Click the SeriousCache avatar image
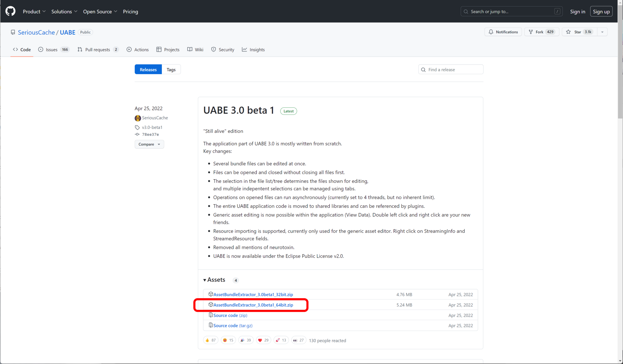Viewport: 623px width, 364px height. [138, 118]
